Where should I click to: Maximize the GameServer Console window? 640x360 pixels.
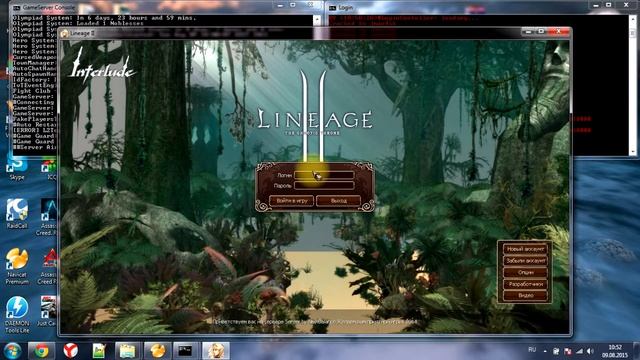(293, 5)
